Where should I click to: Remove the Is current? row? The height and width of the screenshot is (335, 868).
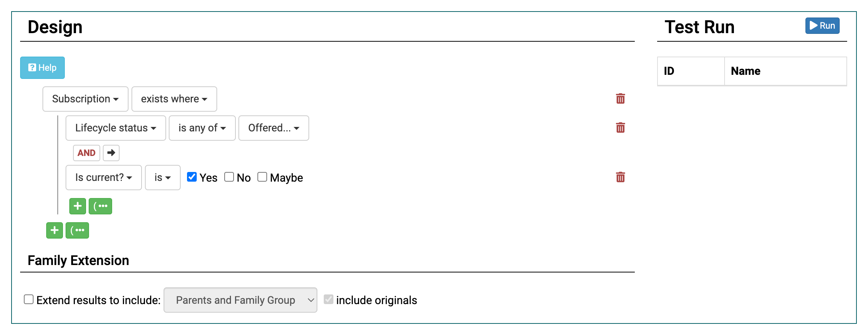(620, 177)
